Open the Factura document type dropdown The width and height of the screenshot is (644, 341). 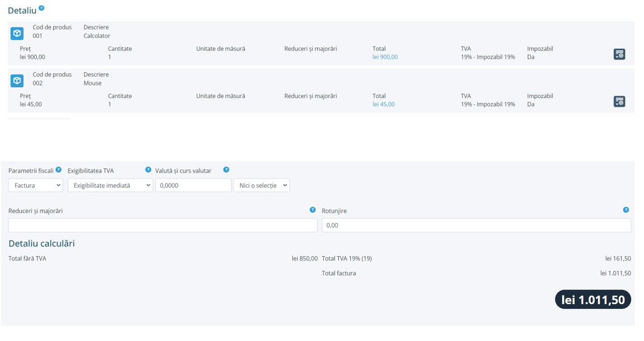tap(36, 185)
